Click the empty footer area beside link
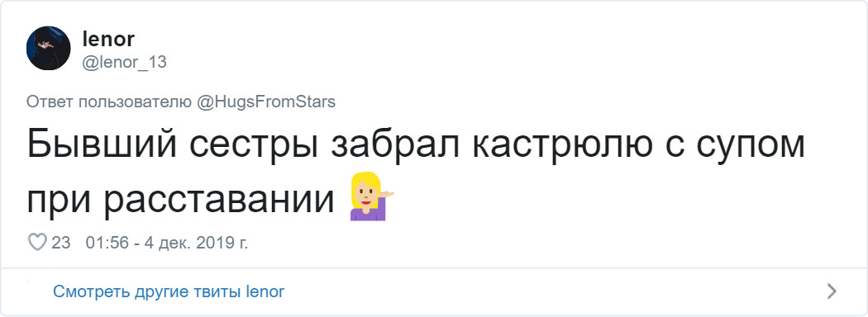This screenshot has width=868, height=317. [x=554, y=291]
